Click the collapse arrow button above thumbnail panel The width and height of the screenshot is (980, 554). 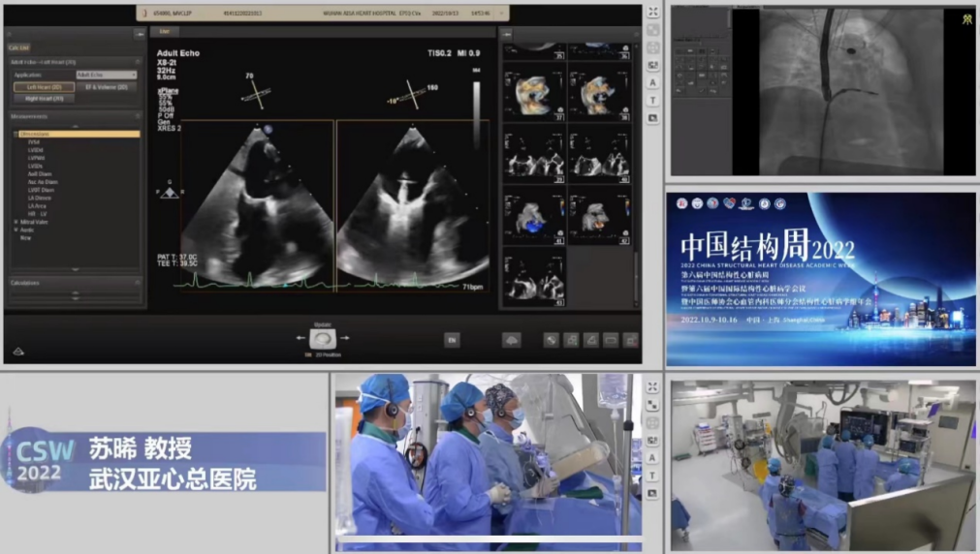[x=506, y=33]
